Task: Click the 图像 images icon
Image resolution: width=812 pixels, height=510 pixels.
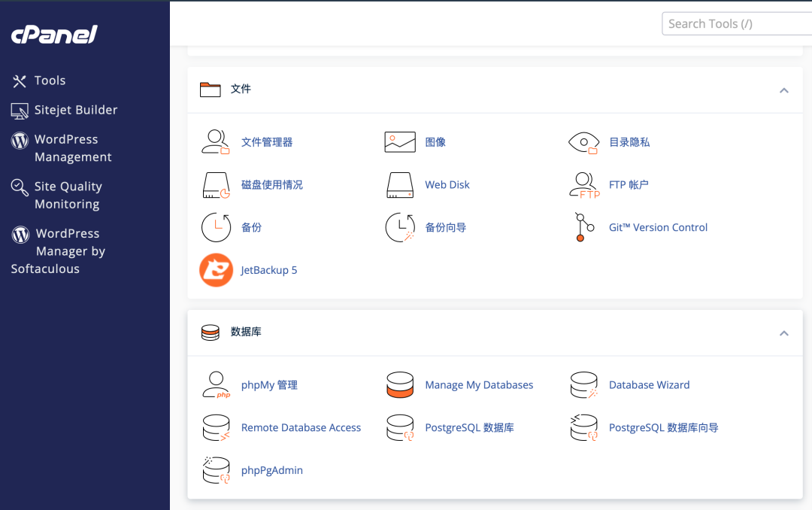Action: click(x=400, y=142)
